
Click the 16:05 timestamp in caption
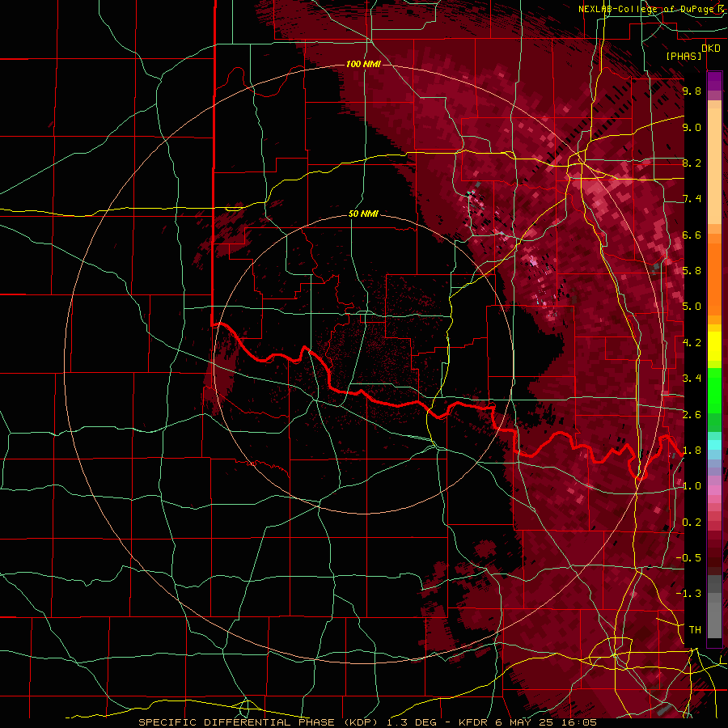578,722
